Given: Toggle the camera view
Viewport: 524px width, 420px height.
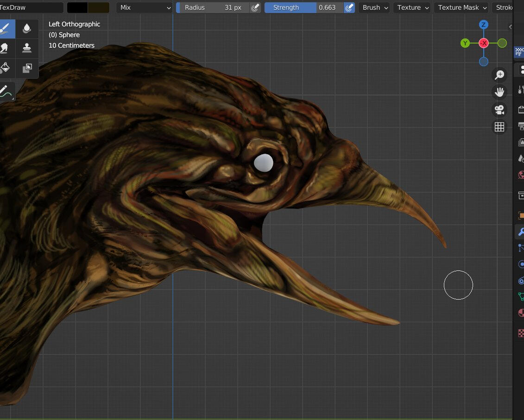Looking at the screenshot, I should pos(499,110).
